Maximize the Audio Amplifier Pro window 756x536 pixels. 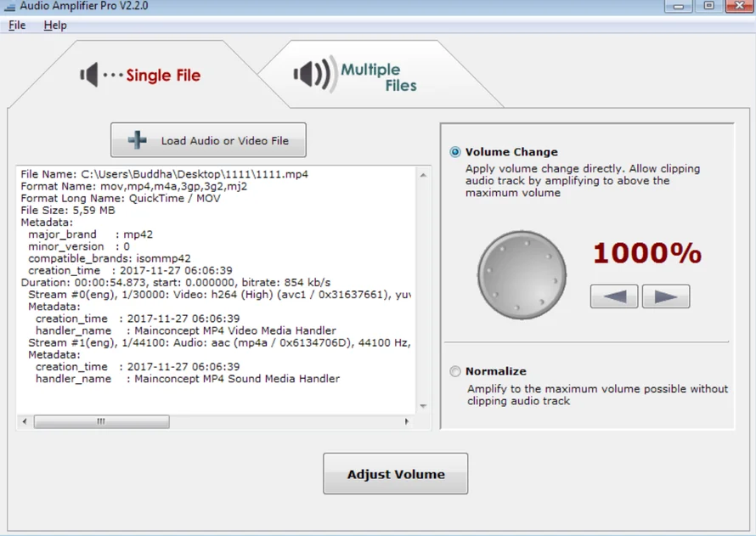tap(708, 6)
